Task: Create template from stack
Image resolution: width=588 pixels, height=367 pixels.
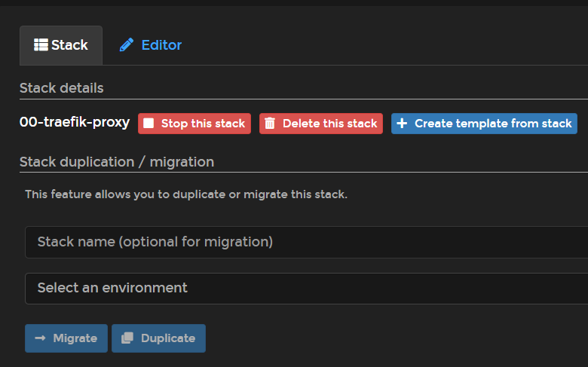Action: click(x=484, y=124)
